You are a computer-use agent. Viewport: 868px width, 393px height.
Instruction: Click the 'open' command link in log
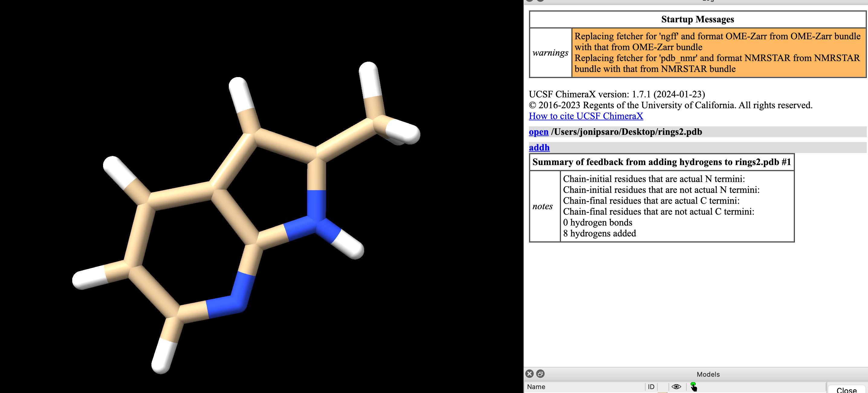coord(539,132)
